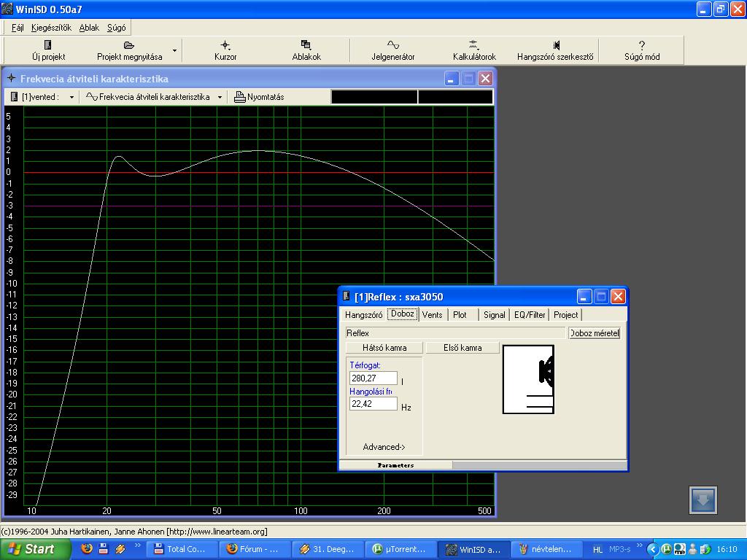Image resolution: width=747 pixels, height=560 pixels.
Task: Launch the Jelgenerátor signal generator
Action: (392, 45)
